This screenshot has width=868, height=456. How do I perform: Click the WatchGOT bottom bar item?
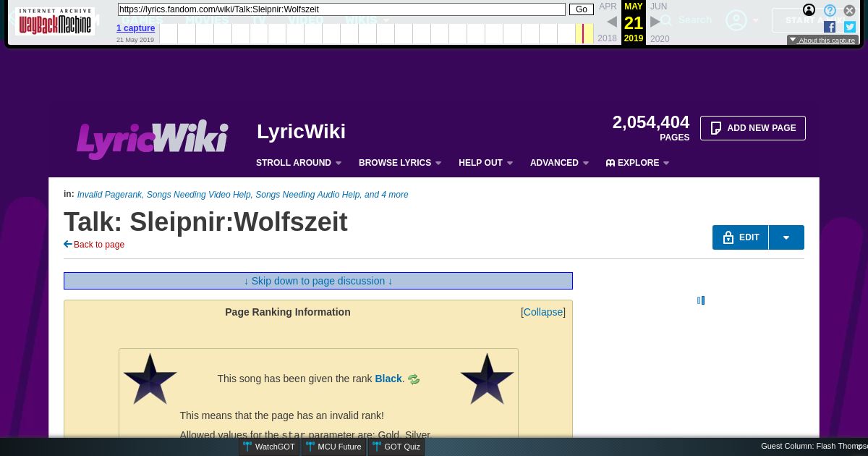coord(268,447)
